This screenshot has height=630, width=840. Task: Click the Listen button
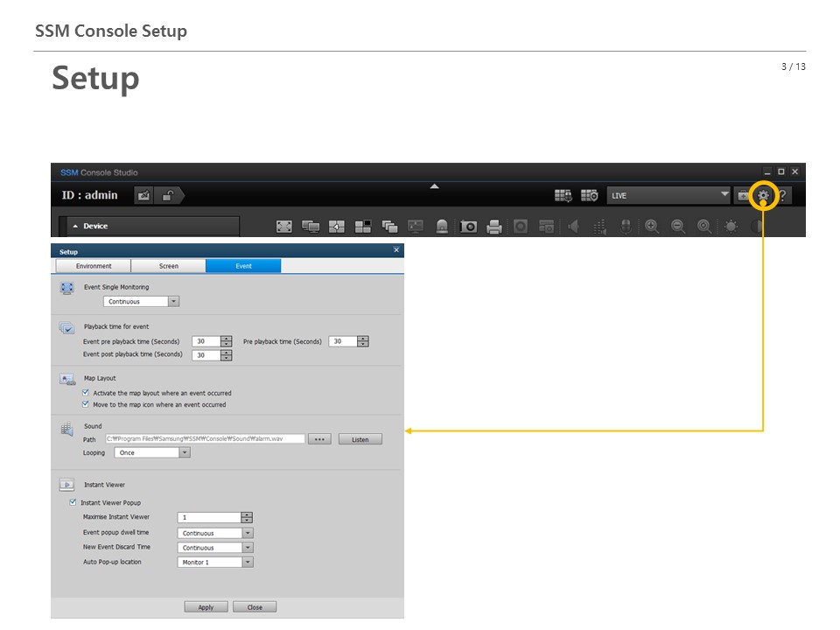360,439
